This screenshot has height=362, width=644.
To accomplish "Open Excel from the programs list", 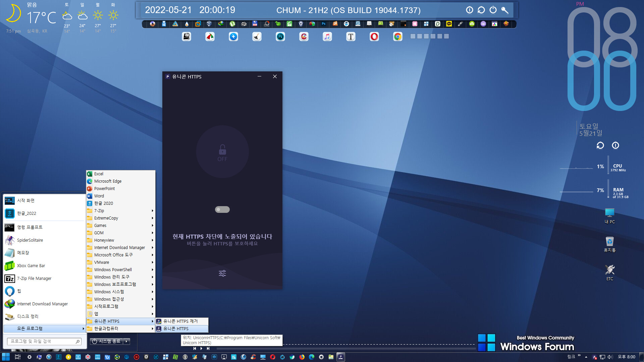I will click(x=121, y=174).
